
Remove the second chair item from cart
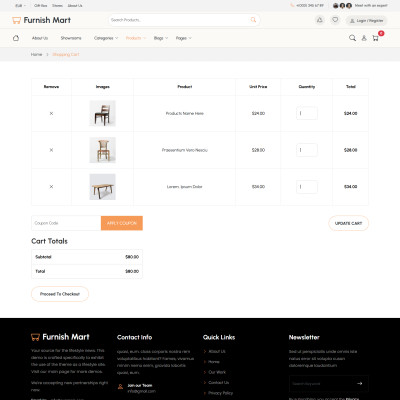(51, 150)
